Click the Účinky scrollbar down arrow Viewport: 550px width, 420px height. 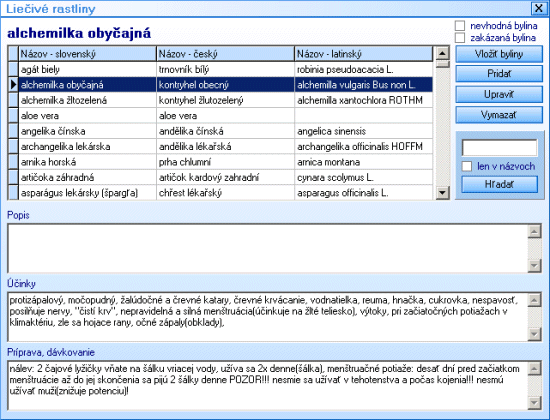(x=534, y=334)
